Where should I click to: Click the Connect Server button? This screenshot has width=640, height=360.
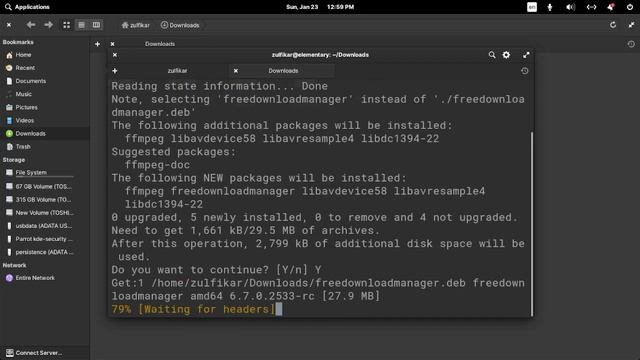point(34,353)
